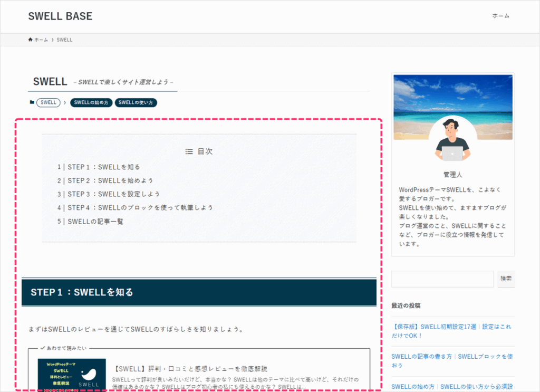Click the ホーム breadcrumb link
The image size is (540, 392).
[x=41, y=40]
